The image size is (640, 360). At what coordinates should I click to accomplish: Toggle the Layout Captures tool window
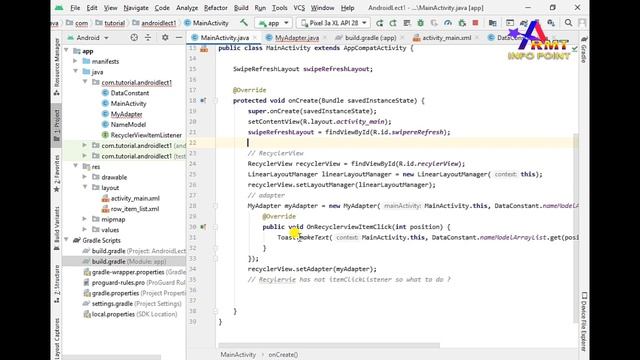click(57, 338)
